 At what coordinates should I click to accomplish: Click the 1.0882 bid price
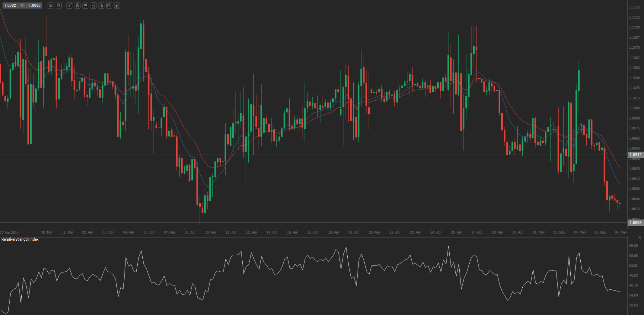10,5
